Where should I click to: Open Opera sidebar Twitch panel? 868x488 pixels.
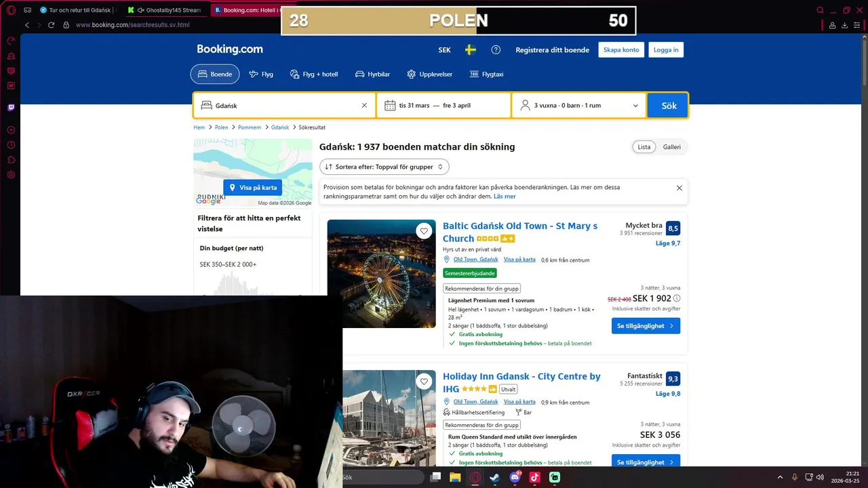[x=11, y=108]
